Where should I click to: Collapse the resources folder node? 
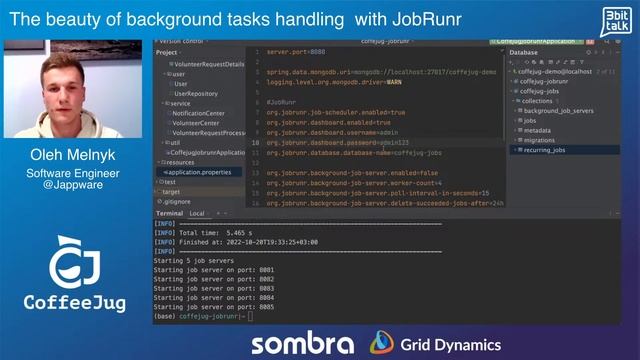pyautogui.click(x=158, y=162)
